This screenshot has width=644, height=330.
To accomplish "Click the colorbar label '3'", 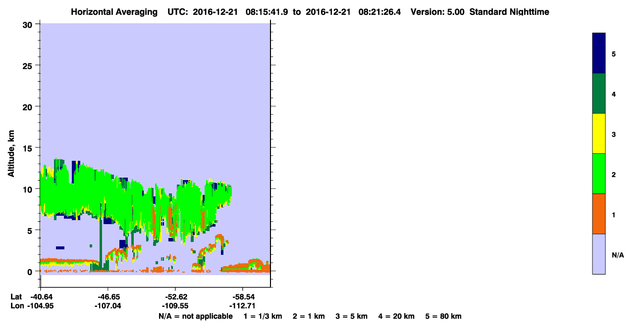I will pos(614,135).
